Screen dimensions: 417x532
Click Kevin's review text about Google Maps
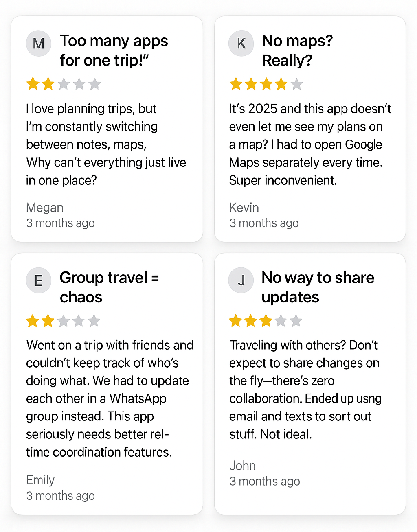point(310,144)
